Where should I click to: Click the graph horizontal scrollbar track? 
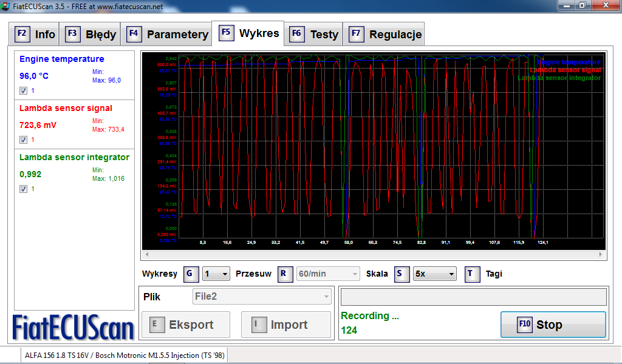[374, 255]
